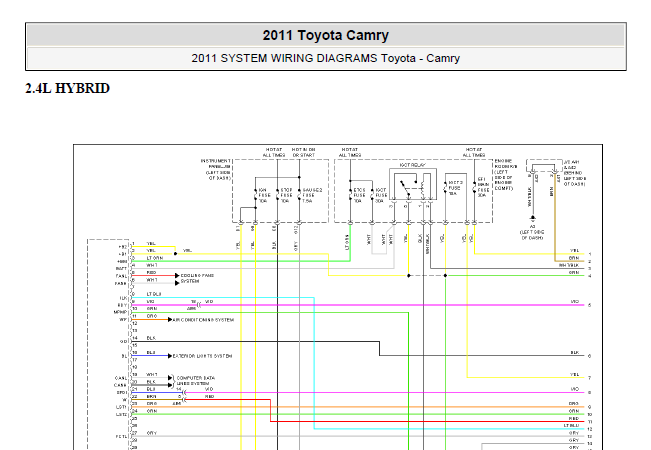The height and width of the screenshot is (450, 651).
Task: Click the 'LCTL' terminal label
Action: pyautogui.click(x=121, y=436)
